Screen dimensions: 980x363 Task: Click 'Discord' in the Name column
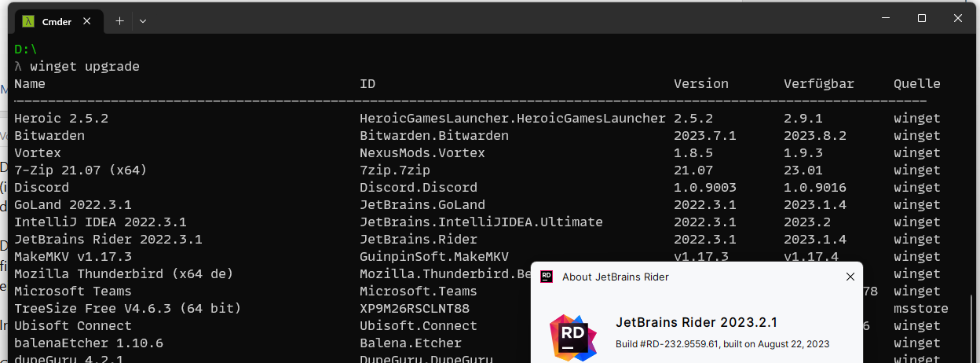click(x=42, y=188)
